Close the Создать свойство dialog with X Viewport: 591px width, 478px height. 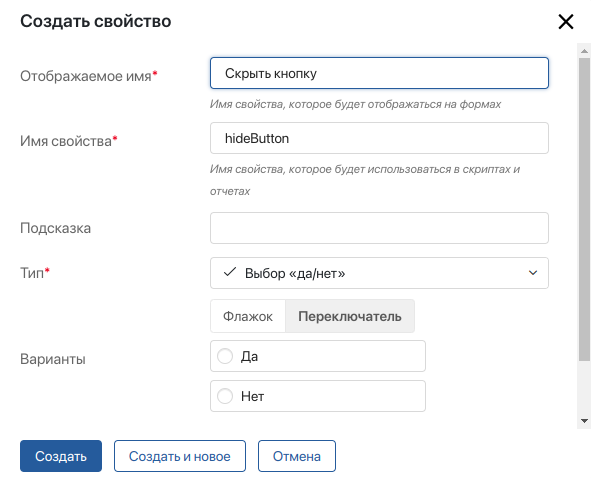click(566, 21)
